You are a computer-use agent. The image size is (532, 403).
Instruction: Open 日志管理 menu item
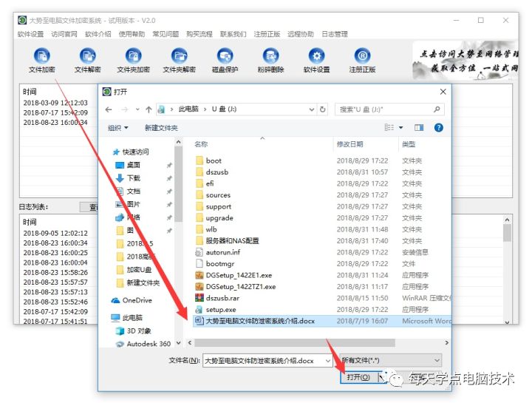335,34
